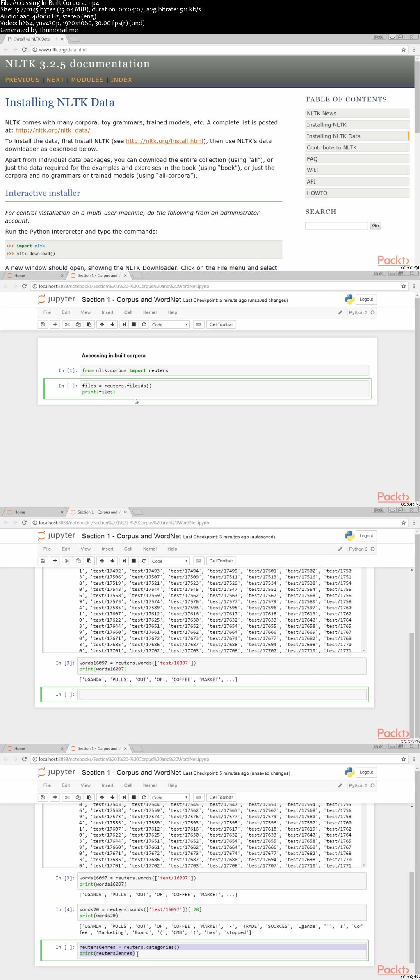The height and width of the screenshot is (980, 420).
Task: Click the cell with 'reutersGenres = reuters.categories()'
Action: (x=221, y=950)
